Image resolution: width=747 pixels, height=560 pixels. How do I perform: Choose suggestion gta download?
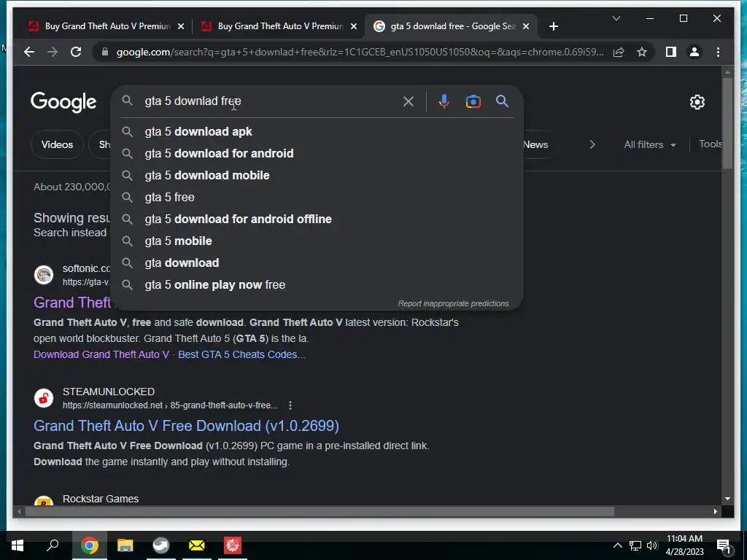point(317,262)
